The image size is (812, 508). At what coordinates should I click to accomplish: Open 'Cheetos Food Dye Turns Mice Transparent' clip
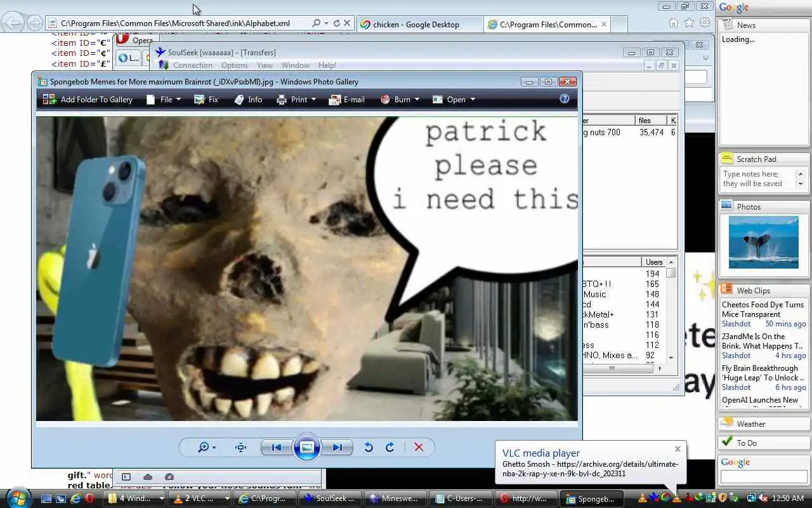point(763,309)
